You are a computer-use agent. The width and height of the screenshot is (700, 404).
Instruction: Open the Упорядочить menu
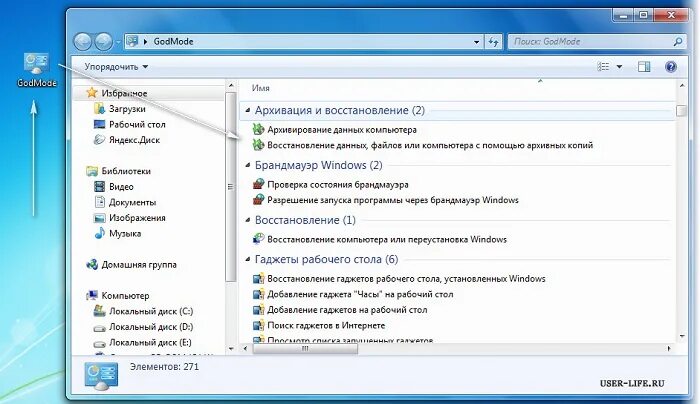click(116, 67)
